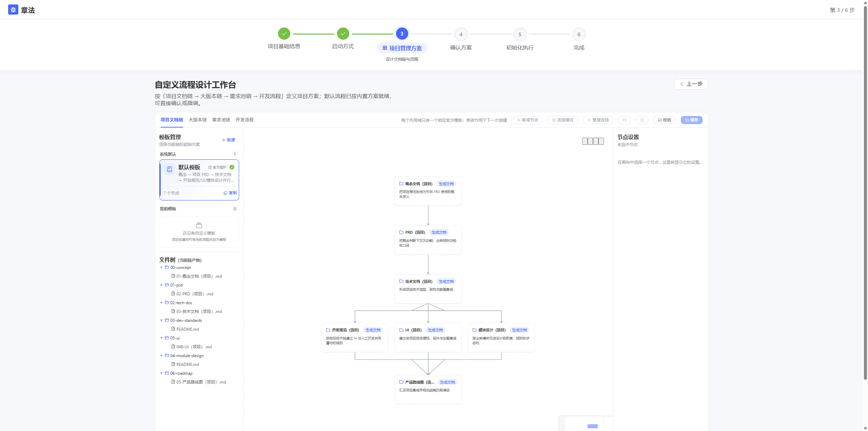
Task: Collapse the 05-ui folder arrow
Action: click(161, 338)
